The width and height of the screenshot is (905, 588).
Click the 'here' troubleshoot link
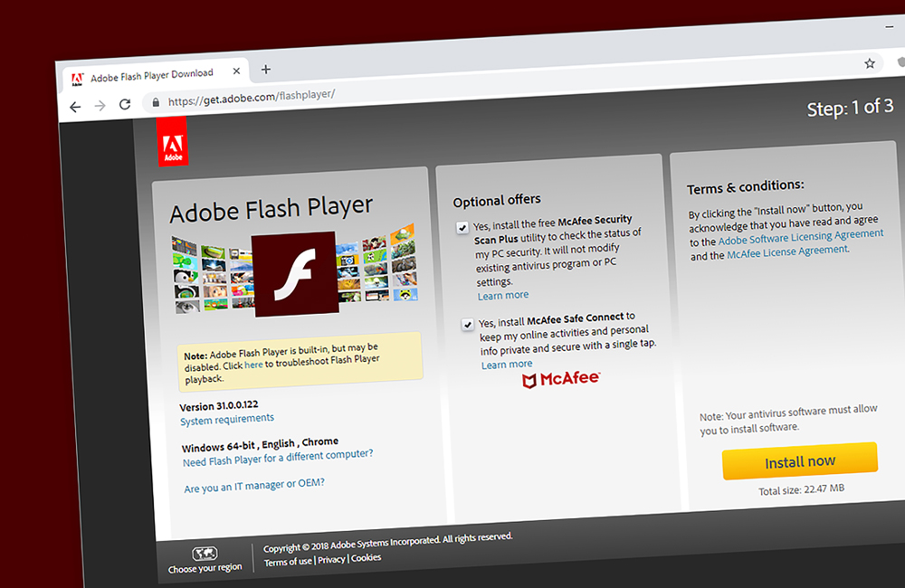(253, 365)
